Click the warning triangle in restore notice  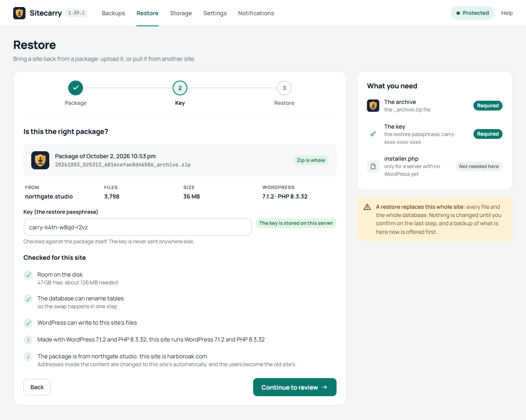point(367,207)
